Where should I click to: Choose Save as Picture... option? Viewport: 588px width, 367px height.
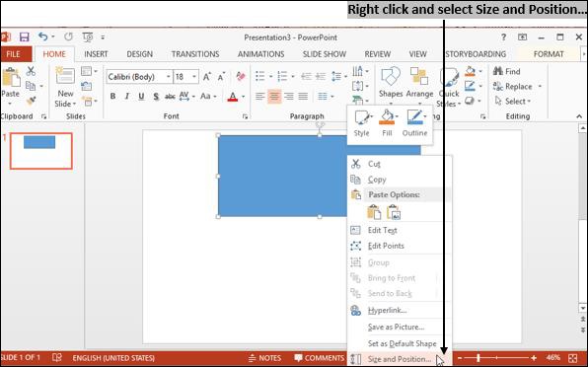point(400,327)
